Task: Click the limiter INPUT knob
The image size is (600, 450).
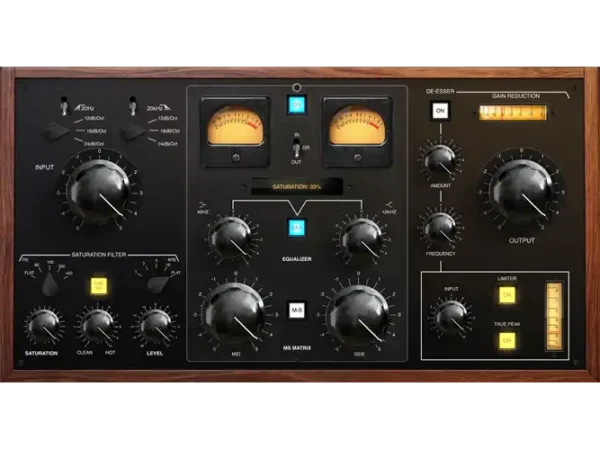Action: coord(451,317)
